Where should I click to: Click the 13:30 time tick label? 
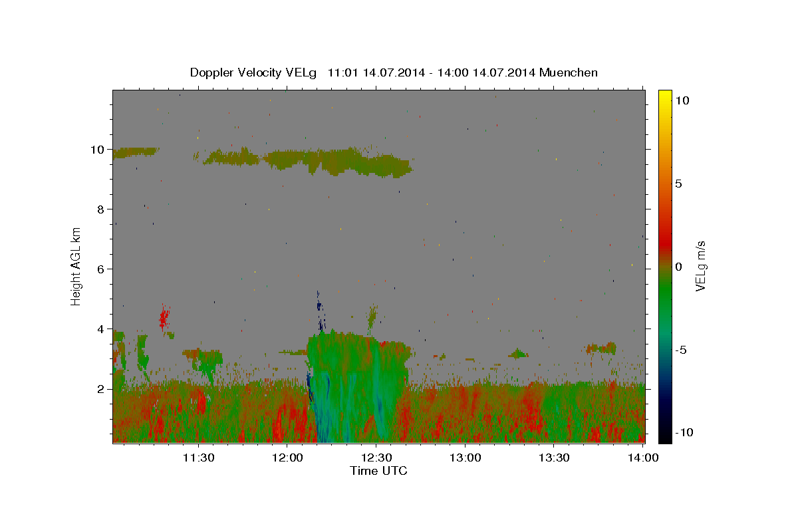[x=553, y=458]
